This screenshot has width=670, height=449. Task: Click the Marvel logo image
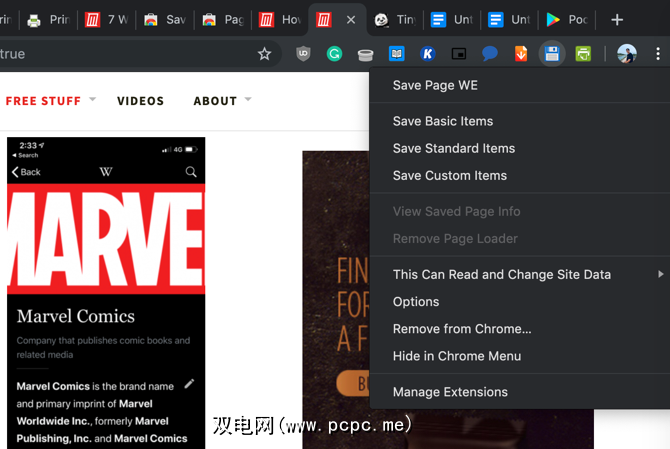106,239
